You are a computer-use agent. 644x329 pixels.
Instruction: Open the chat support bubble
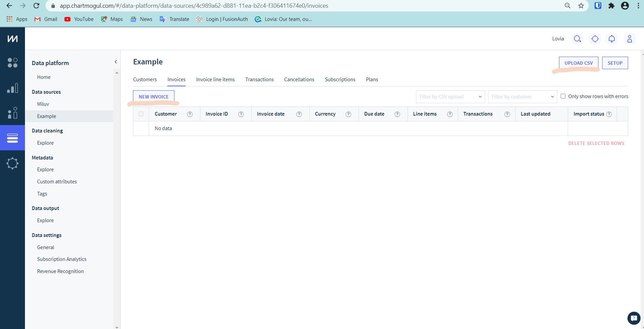(634, 318)
